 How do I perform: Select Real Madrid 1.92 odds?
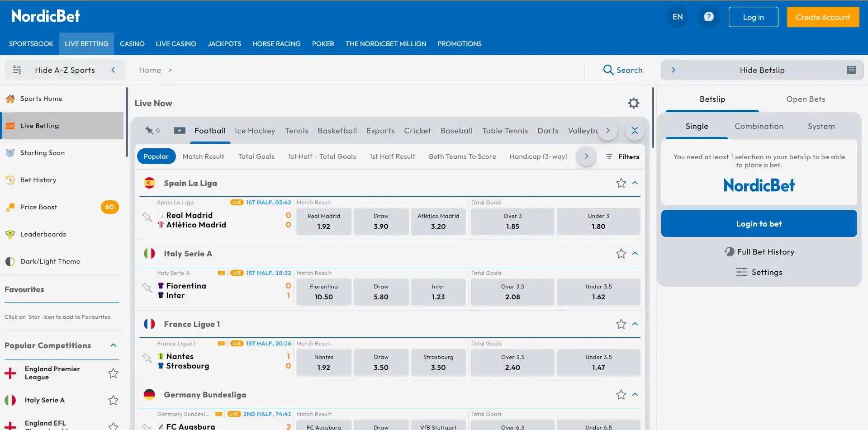323,222
